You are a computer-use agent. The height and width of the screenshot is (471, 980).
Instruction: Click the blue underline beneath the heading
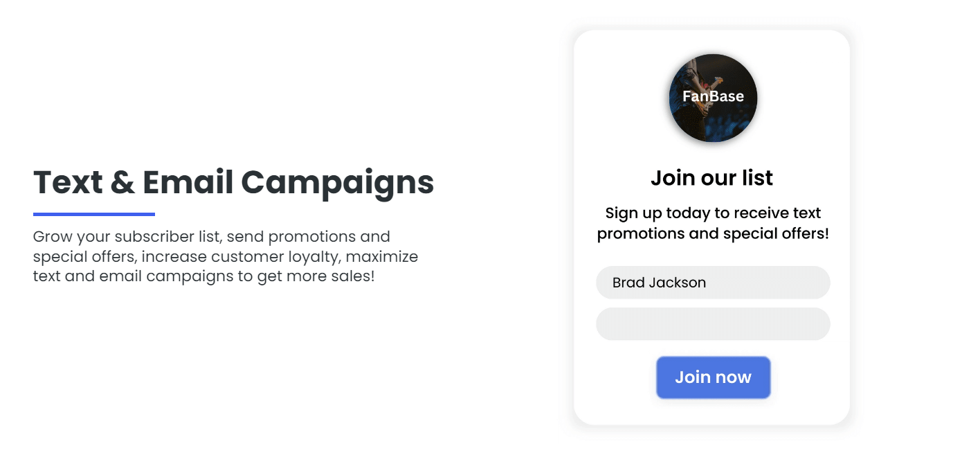pyautogui.click(x=94, y=214)
